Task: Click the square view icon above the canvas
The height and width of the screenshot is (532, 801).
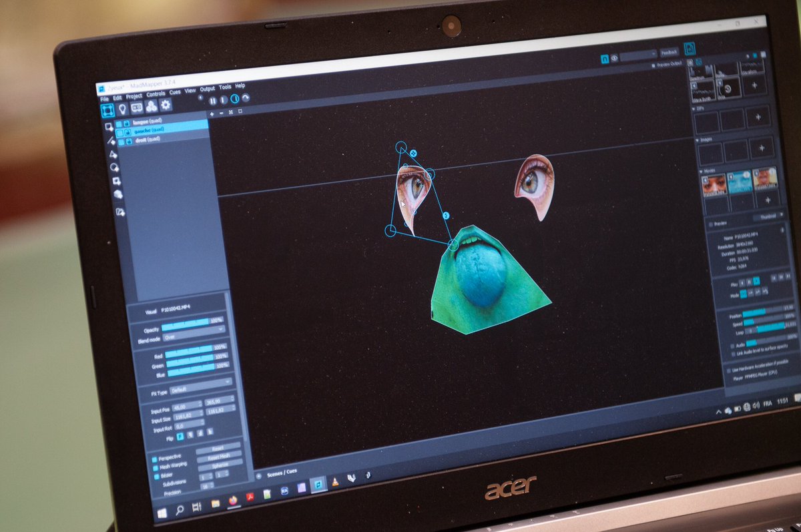Action: click(x=240, y=111)
